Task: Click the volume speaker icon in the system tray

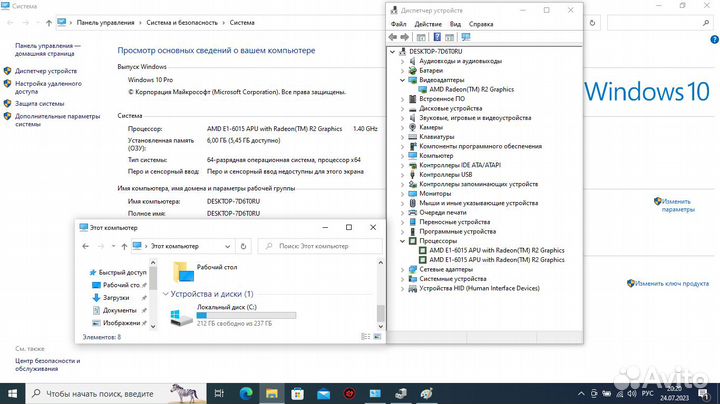Action: point(632,393)
